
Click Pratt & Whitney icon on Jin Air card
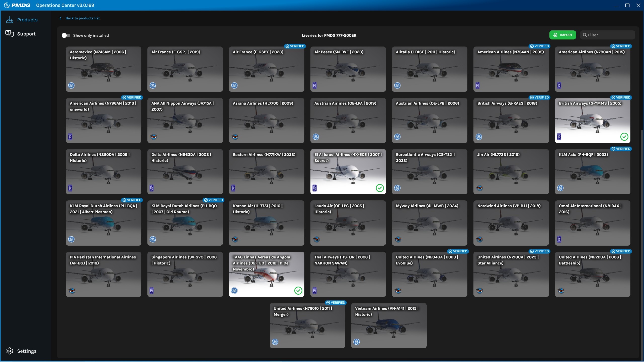click(479, 188)
